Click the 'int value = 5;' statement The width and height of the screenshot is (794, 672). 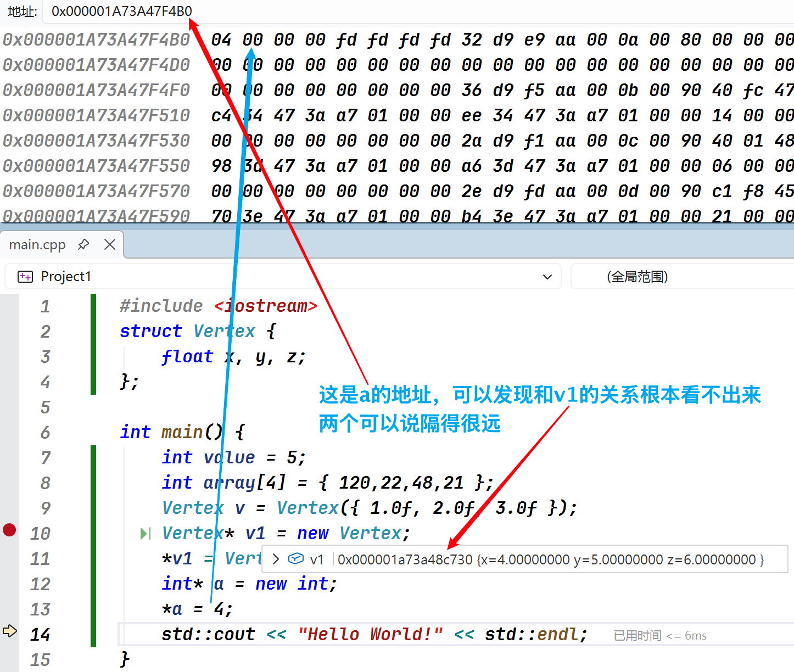(233, 457)
